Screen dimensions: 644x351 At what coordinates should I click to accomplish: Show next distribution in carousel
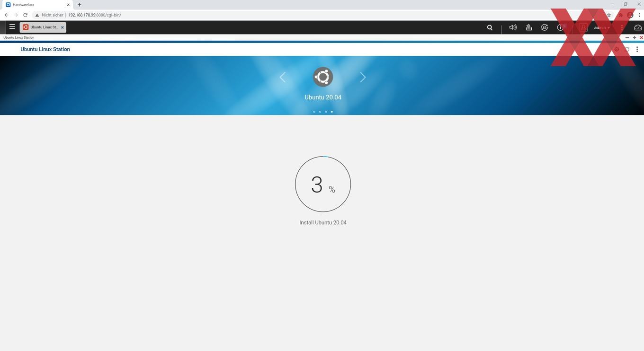click(363, 77)
